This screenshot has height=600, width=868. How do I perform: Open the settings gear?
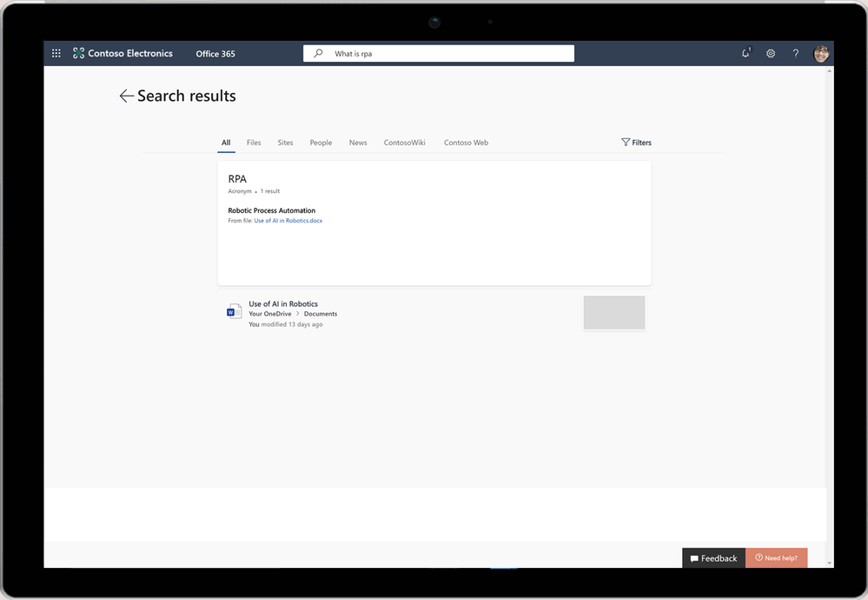click(x=771, y=54)
